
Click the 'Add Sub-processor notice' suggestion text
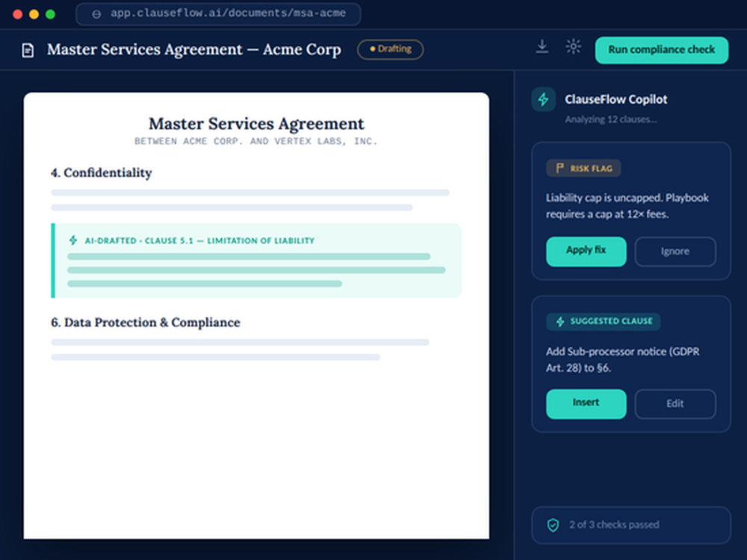623,360
